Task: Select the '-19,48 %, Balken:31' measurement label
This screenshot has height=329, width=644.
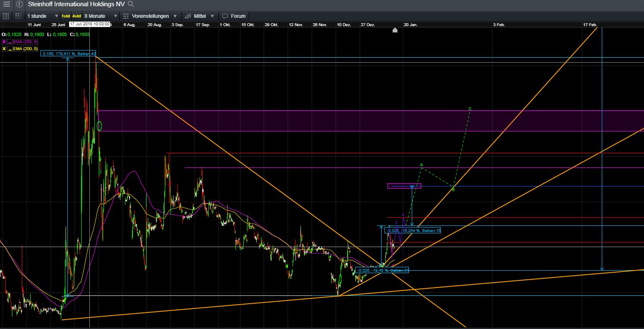Action: tap(382, 270)
